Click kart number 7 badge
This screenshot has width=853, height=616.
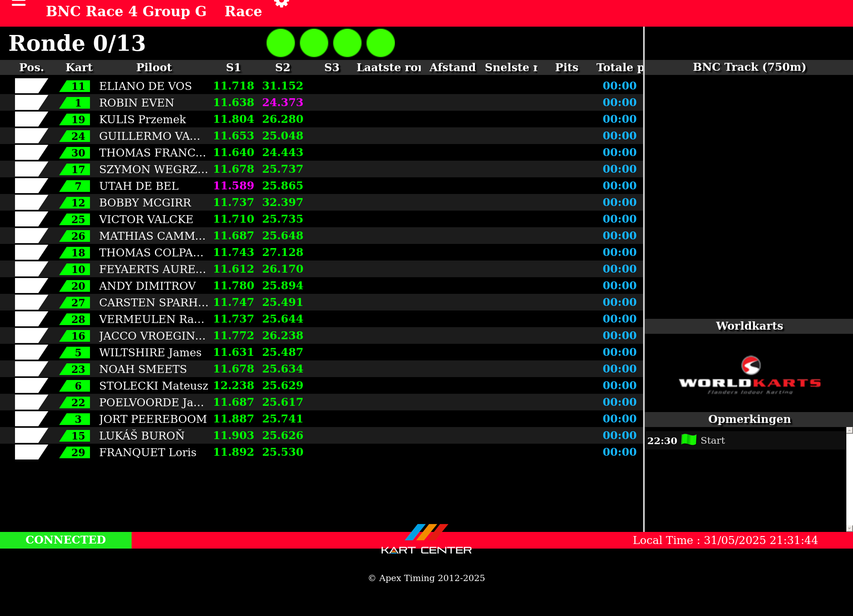(77, 186)
